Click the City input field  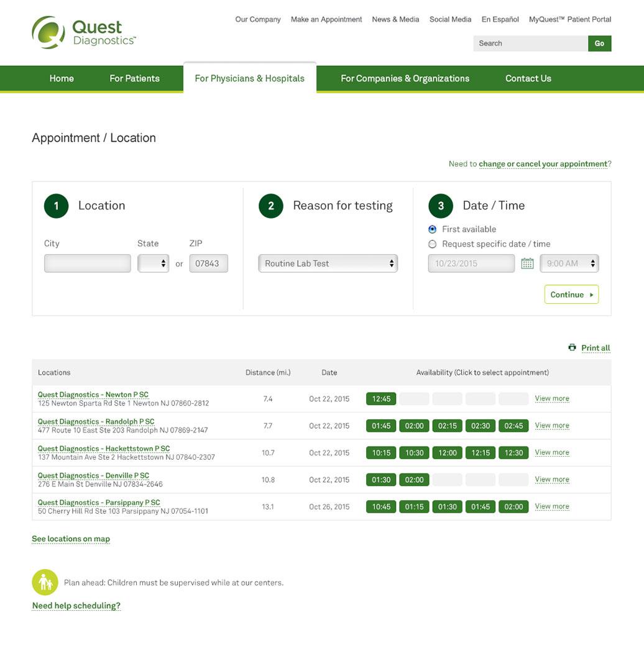[88, 263]
